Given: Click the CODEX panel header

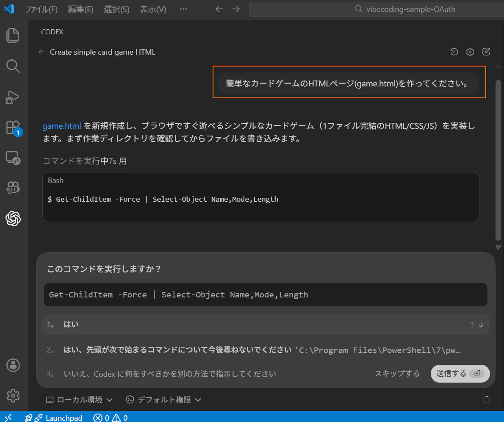Looking at the screenshot, I should (52, 32).
